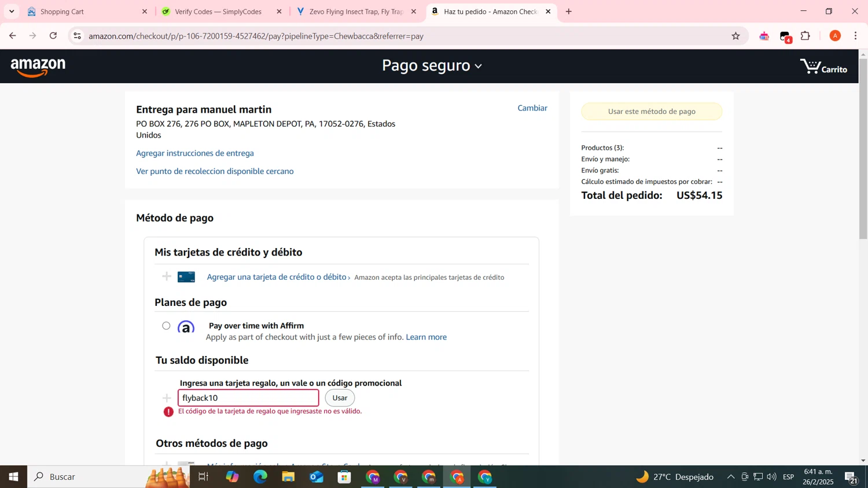Viewport: 868px width, 488px height.
Task: Bookmark this page with star icon
Action: coord(735,36)
